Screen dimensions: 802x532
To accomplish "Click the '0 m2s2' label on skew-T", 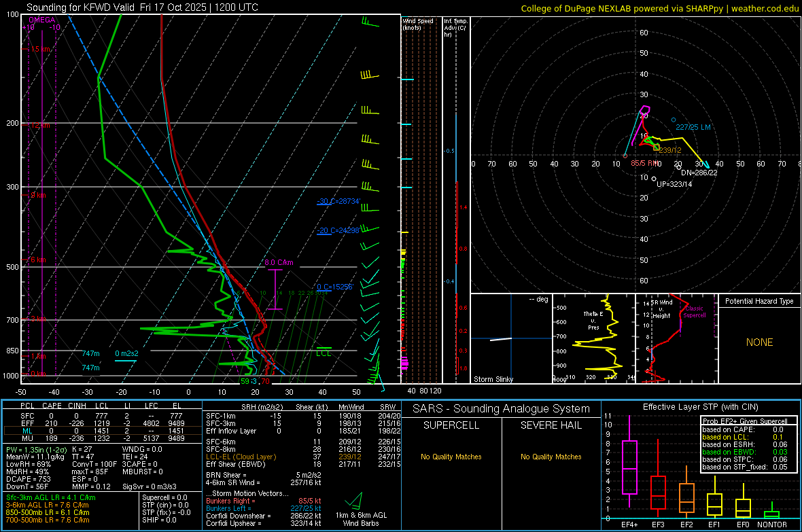I will click(126, 353).
